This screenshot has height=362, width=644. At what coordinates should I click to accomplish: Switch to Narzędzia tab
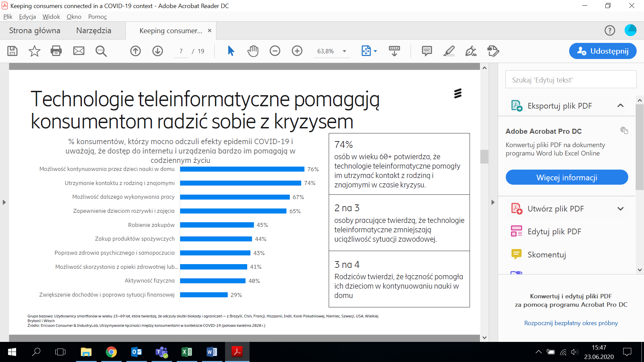tap(94, 31)
